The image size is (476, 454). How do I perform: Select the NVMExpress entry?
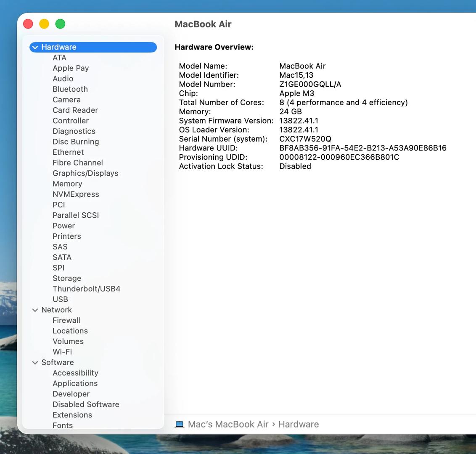[76, 194]
